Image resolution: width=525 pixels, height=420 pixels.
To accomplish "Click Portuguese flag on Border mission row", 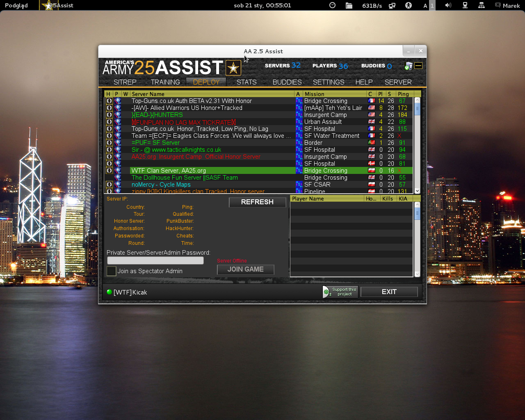I will coord(371,143).
